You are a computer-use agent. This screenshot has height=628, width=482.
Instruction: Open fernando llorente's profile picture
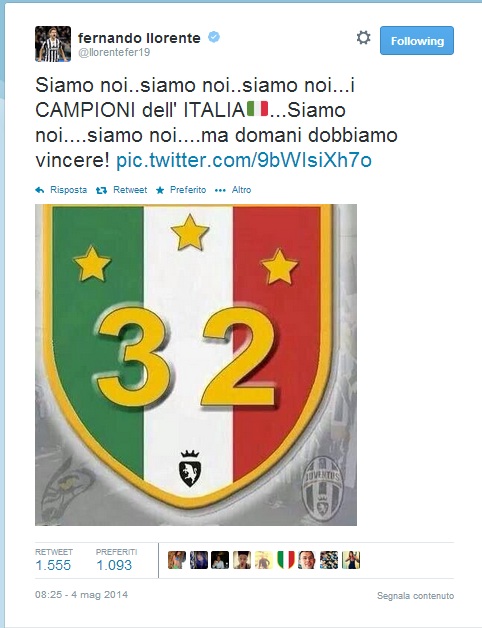point(53,44)
